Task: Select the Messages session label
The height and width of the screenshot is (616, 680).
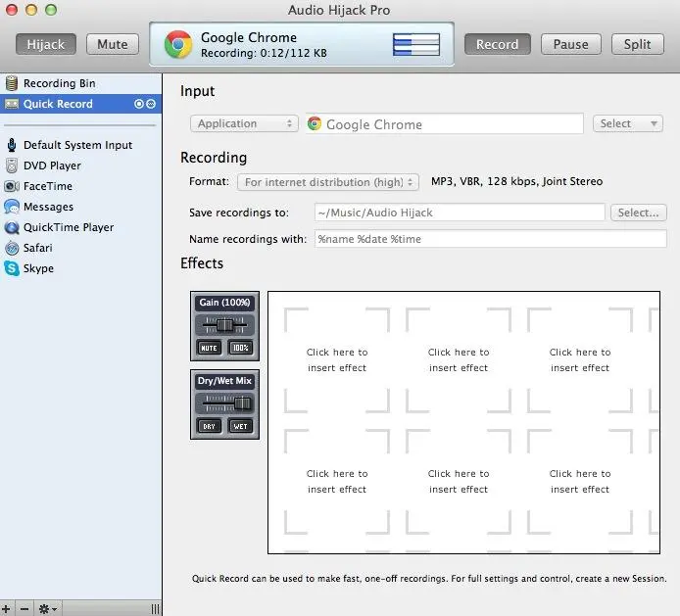Action: (x=48, y=207)
